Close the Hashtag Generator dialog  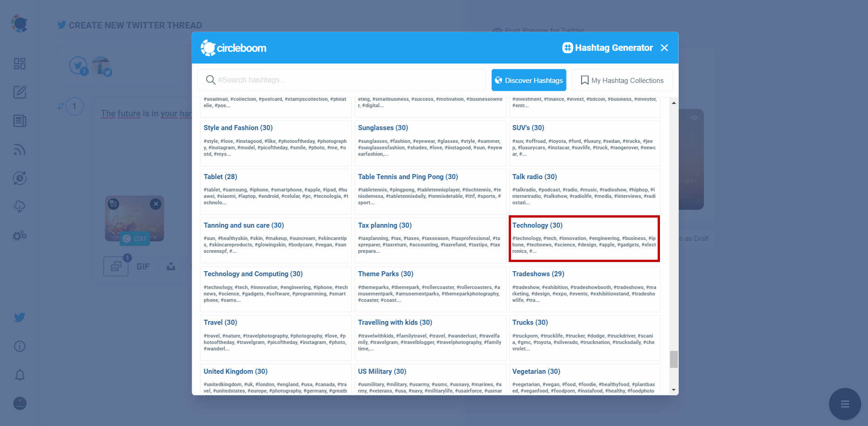(665, 47)
